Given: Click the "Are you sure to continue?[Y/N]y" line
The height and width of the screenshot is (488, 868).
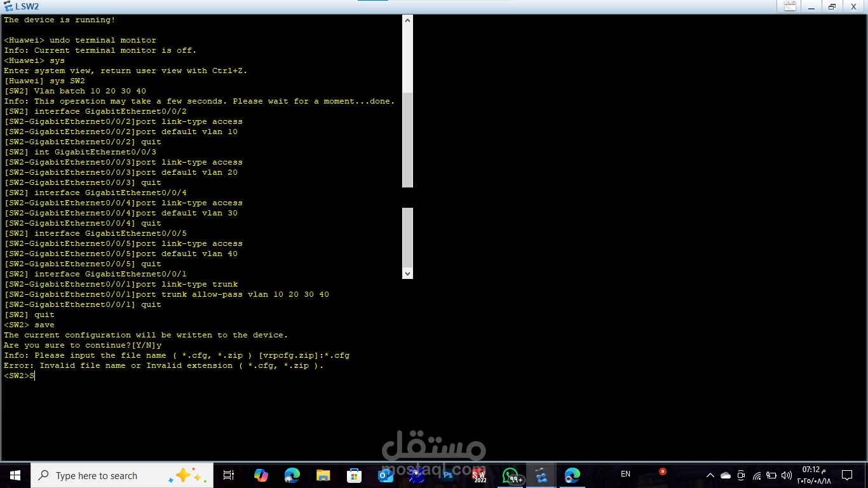Looking at the screenshot, I should click(x=83, y=345).
